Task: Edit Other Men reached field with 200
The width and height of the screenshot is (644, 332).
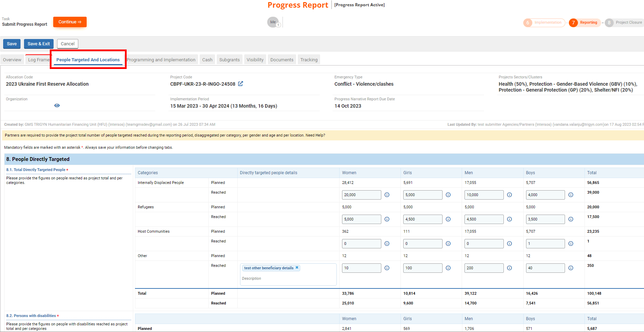Action: 484,268
